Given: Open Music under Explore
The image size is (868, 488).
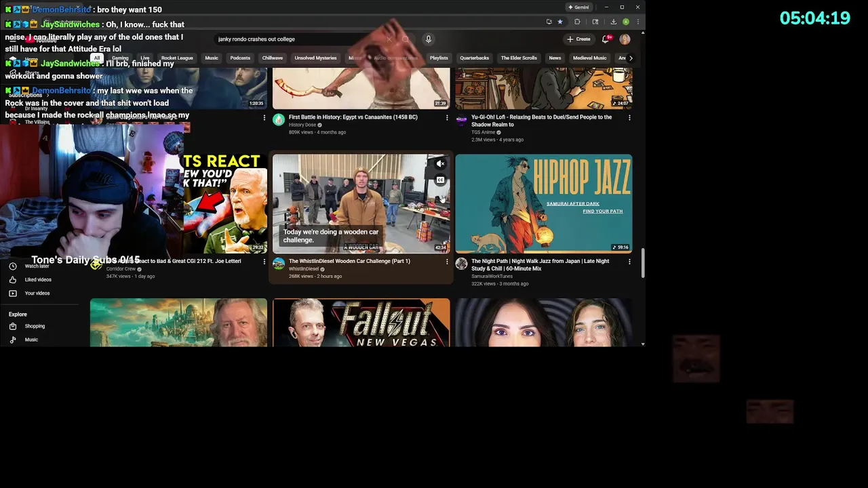Looking at the screenshot, I should (31, 340).
